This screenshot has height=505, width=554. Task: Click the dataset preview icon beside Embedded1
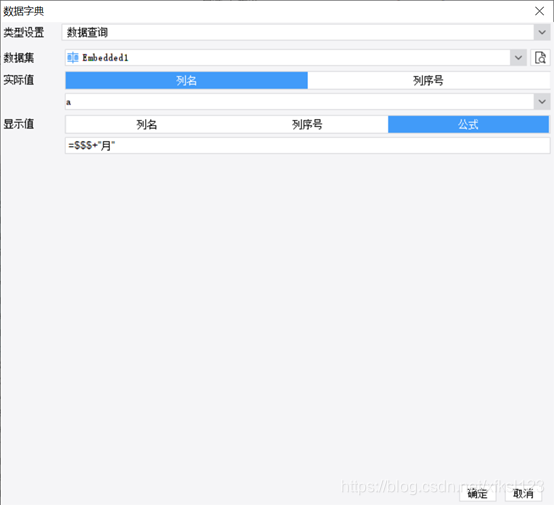tap(540, 57)
